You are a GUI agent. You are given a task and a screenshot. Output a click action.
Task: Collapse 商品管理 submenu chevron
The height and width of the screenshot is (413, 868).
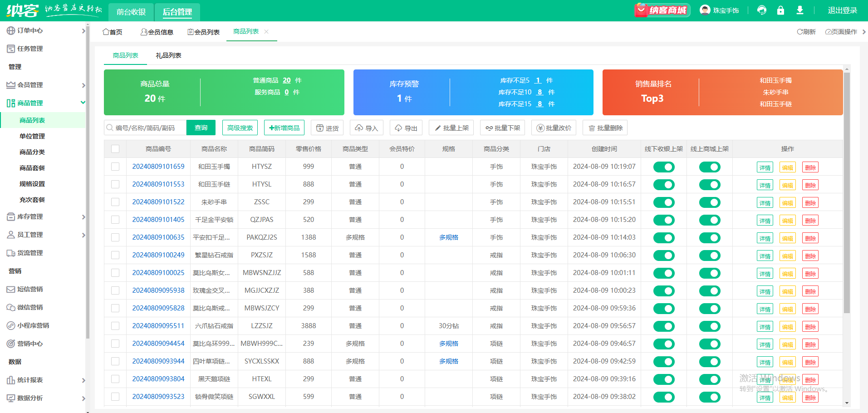pyautogui.click(x=83, y=103)
